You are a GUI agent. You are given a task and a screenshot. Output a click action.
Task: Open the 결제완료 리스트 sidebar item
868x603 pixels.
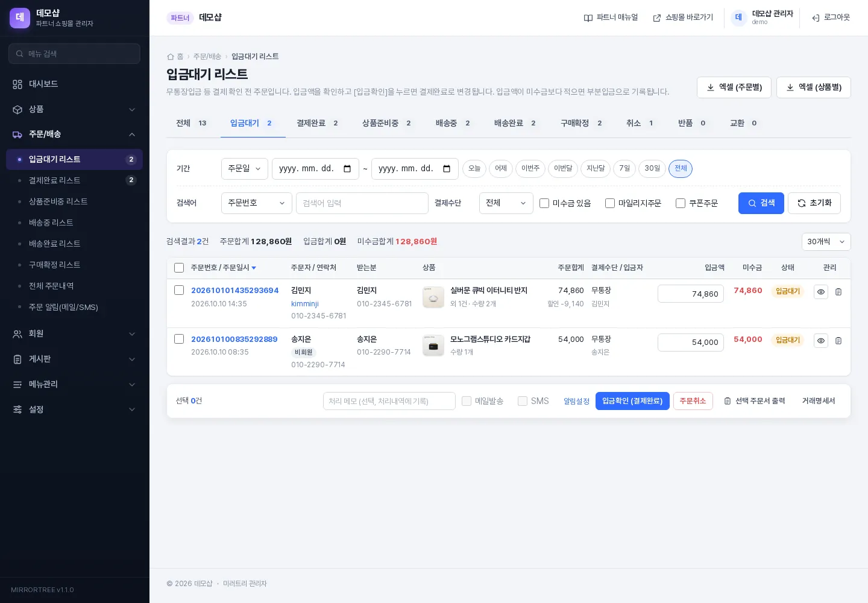(74, 180)
